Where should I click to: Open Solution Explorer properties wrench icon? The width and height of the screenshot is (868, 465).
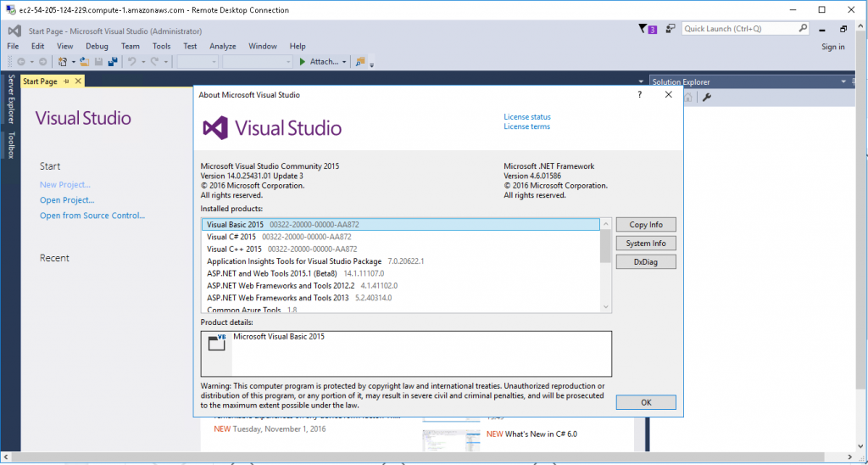point(706,97)
